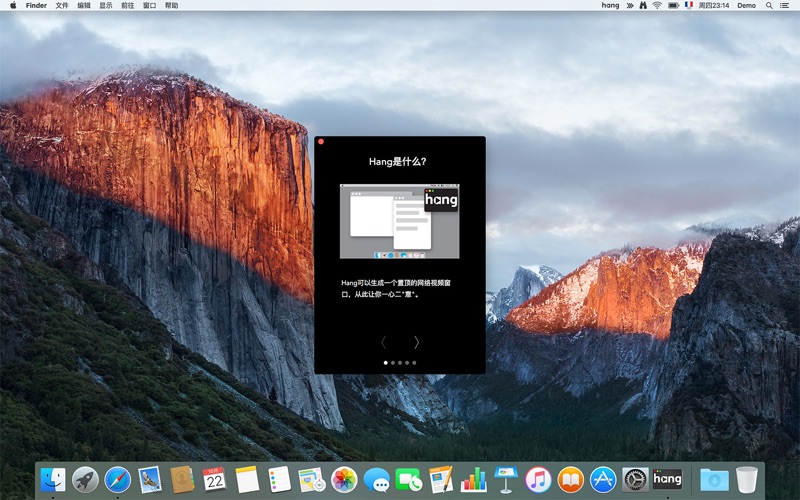800x500 pixels.
Task: Go to the next onboarding page arrow
Action: click(416, 342)
